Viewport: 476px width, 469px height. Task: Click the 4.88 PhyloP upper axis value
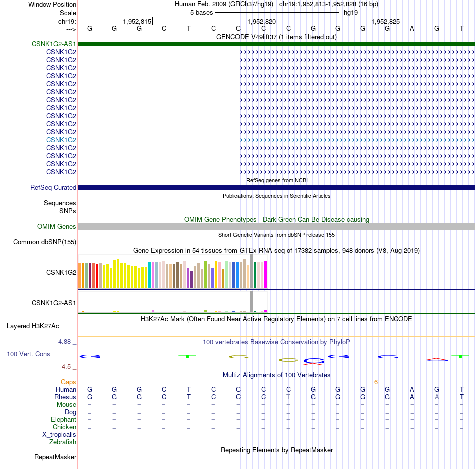(x=64, y=342)
